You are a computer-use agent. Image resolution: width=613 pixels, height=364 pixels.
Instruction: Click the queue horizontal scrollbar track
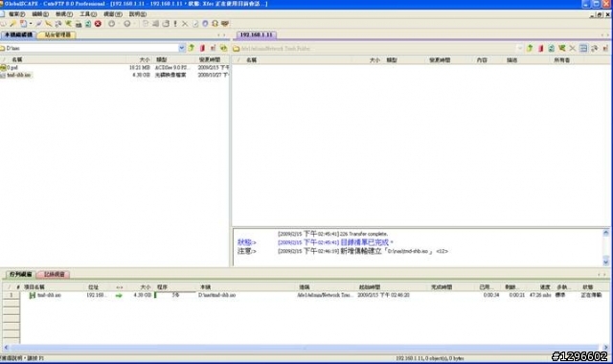pyautogui.click(x=305, y=347)
